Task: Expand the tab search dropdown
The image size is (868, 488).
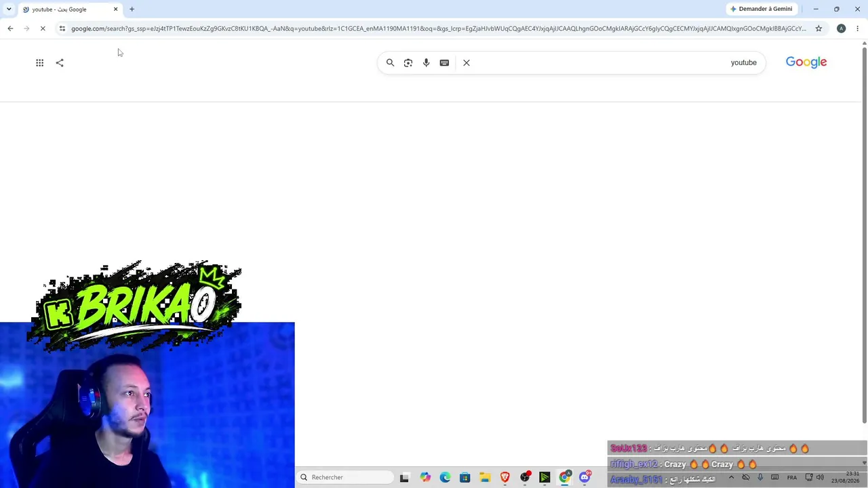Action: [x=9, y=9]
